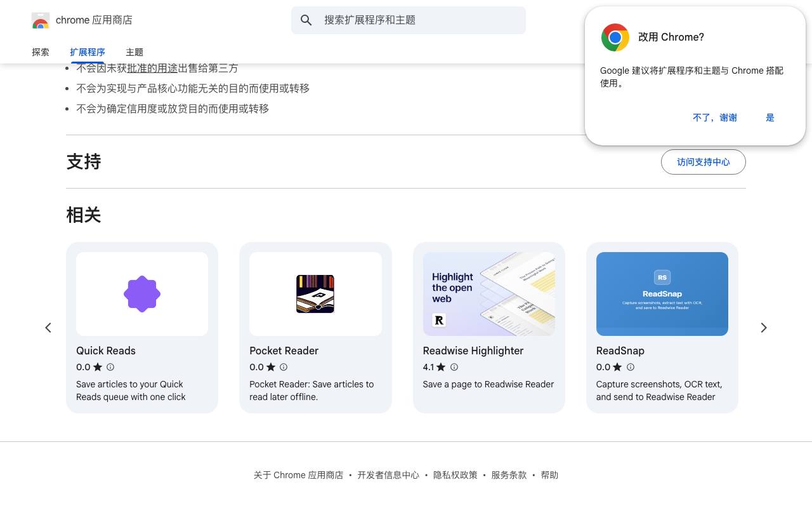Click the Pocket Reader extension title
The image size is (812, 508).
pyautogui.click(x=284, y=351)
